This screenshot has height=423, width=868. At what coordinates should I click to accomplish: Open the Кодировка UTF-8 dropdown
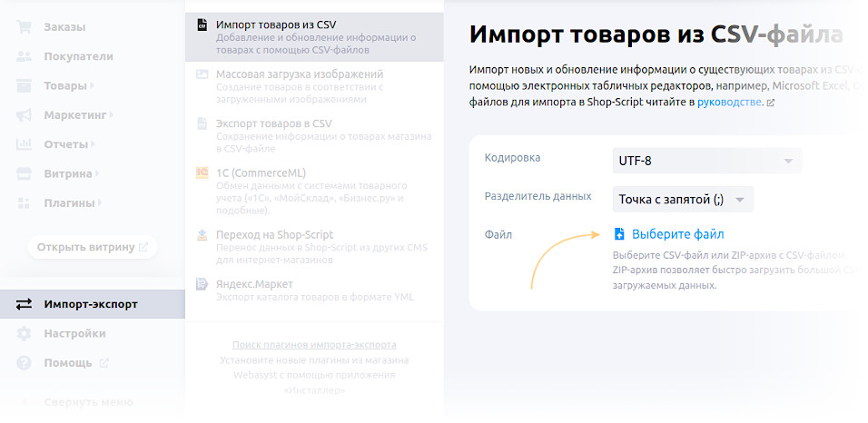pos(707,161)
